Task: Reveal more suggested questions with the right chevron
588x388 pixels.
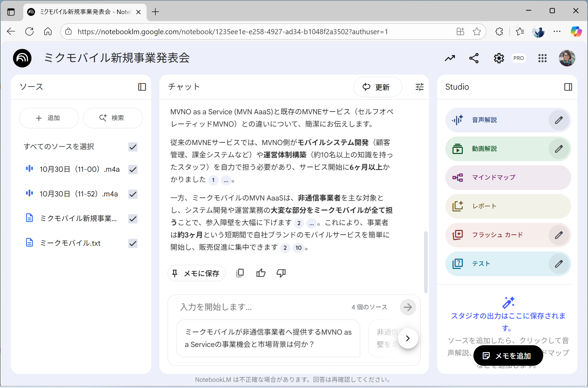Action: (x=408, y=338)
